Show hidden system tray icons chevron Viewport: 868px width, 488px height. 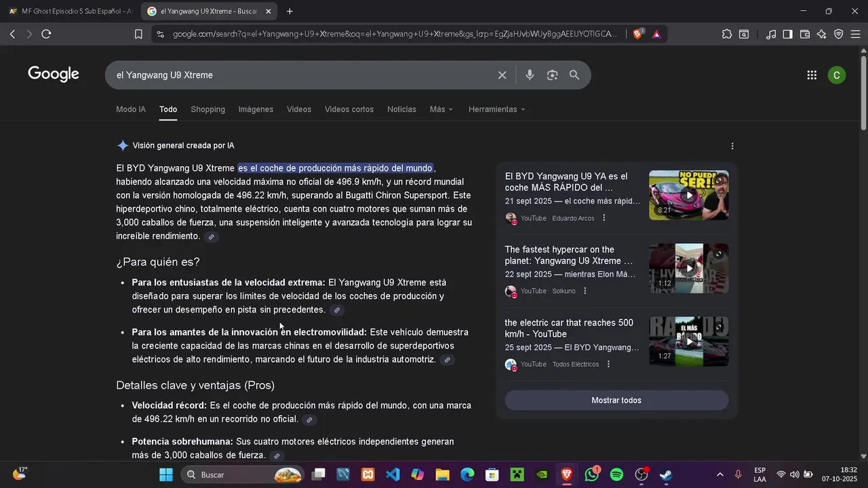tap(719, 474)
